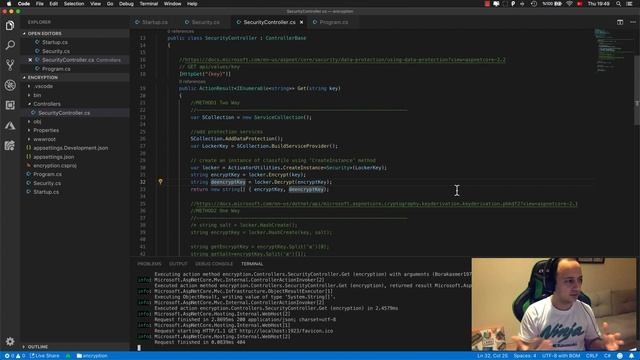Click the encryption project in status bar
The image size is (640, 360).
(92, 356)
